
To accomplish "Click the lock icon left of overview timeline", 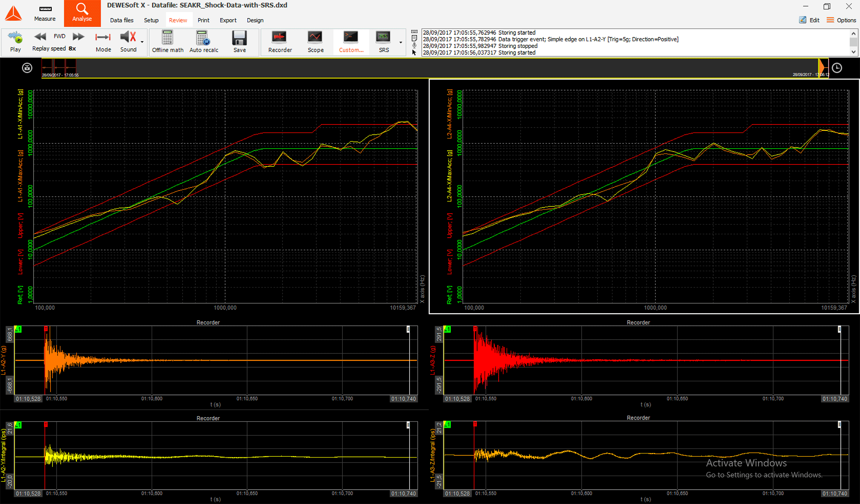I will coord(27,68).
